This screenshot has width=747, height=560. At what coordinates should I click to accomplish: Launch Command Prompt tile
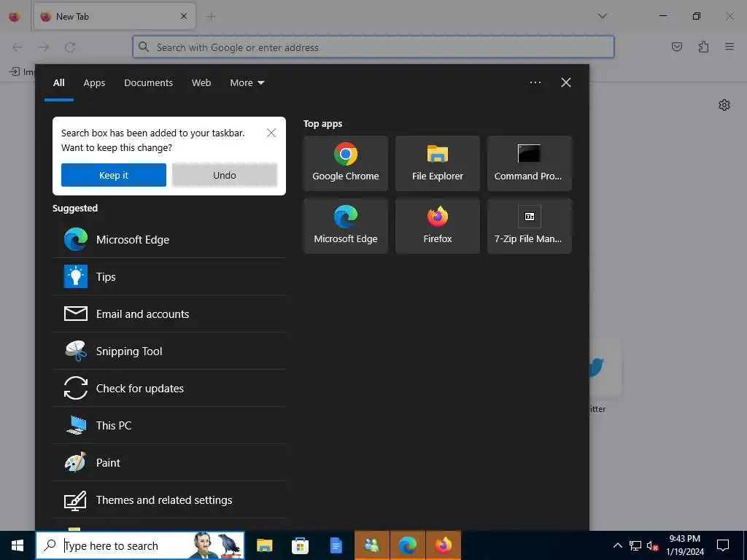tap(530, 163)
